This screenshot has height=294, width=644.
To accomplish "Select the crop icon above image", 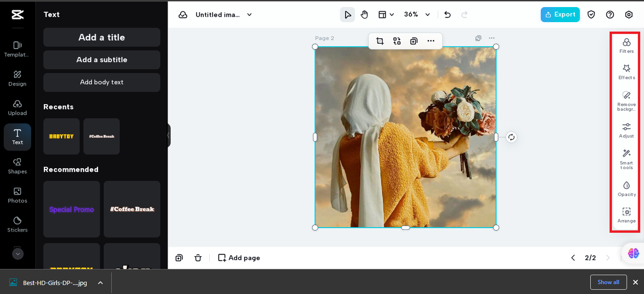I will [380, 41].
